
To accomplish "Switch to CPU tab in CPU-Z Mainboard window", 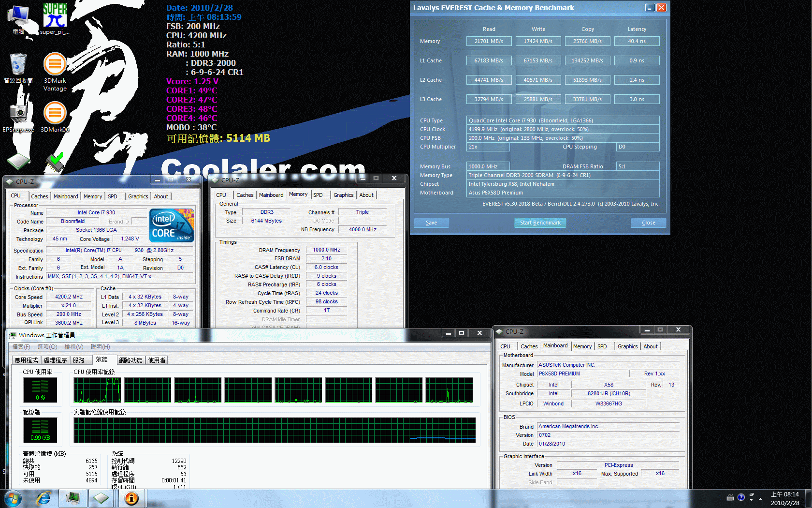I will 505,346.
